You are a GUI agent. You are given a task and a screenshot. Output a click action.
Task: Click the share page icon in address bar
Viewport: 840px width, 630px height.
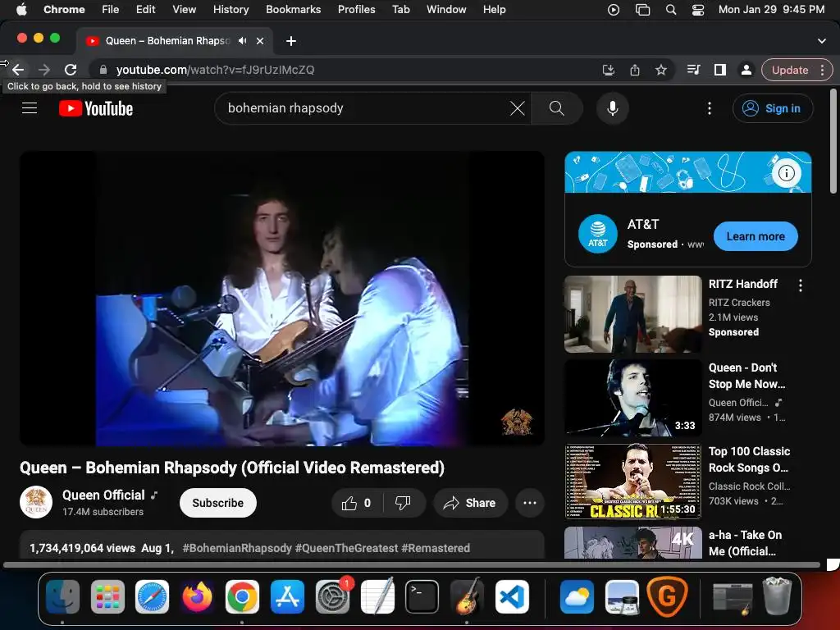(635, 70)
